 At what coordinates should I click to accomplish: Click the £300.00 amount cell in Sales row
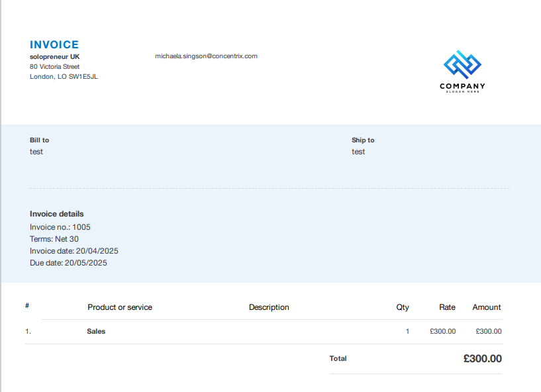pos(489,331)
